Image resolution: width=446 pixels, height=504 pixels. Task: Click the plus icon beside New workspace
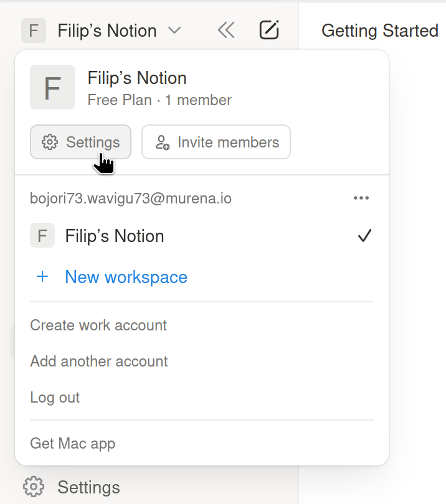[42, 277]
